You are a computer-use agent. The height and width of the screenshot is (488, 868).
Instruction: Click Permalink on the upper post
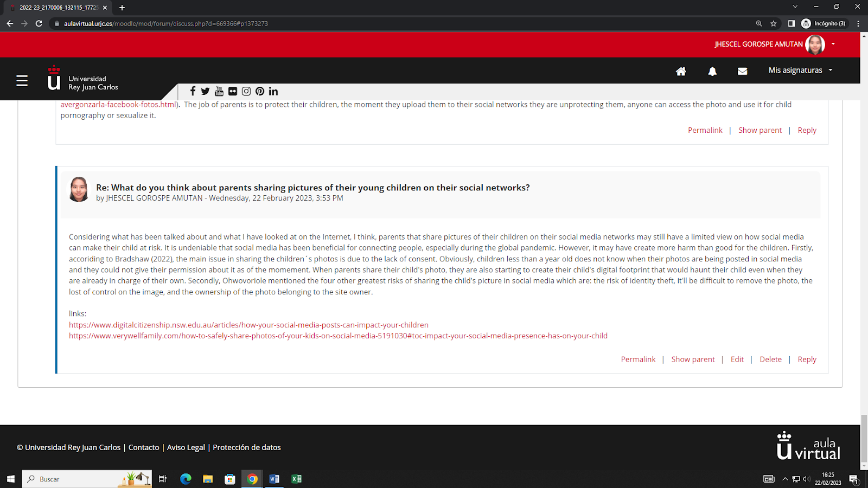pos(705,130)
